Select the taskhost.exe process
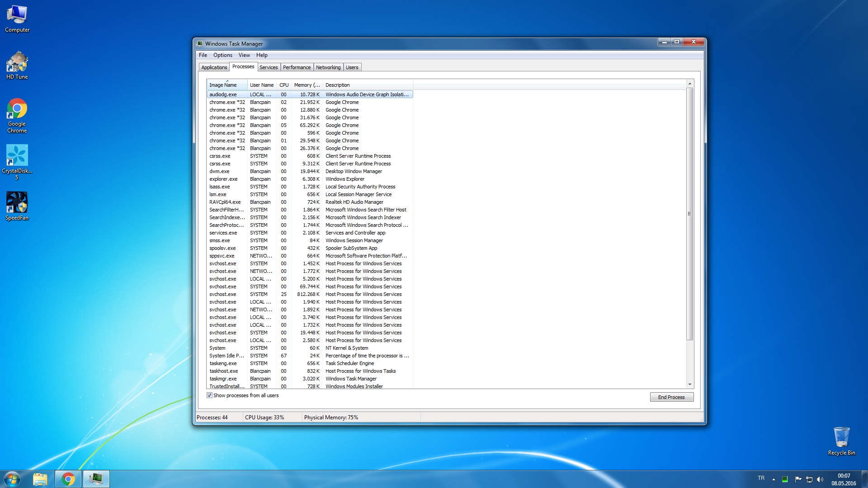 (x=310, y=371)
